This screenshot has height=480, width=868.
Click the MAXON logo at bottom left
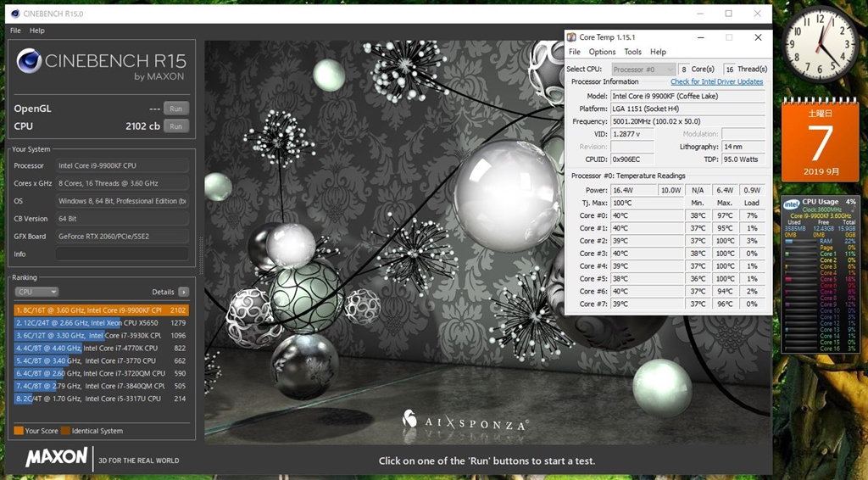[x=56, y=457]
